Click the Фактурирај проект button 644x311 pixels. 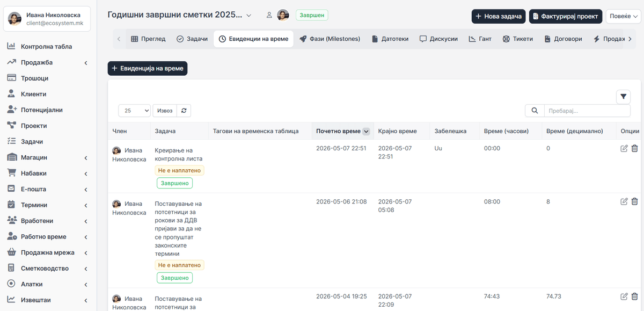click(x=566, y=16)
